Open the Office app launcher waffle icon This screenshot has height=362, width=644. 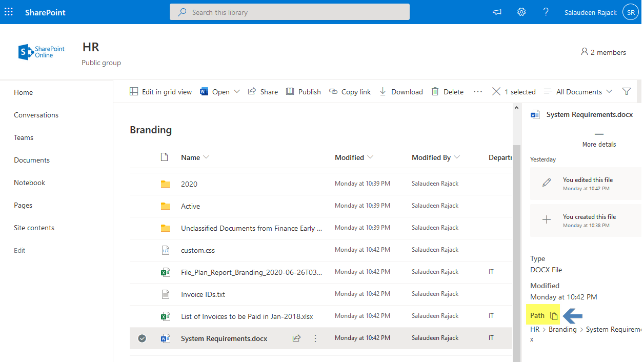tap(8, 11)
